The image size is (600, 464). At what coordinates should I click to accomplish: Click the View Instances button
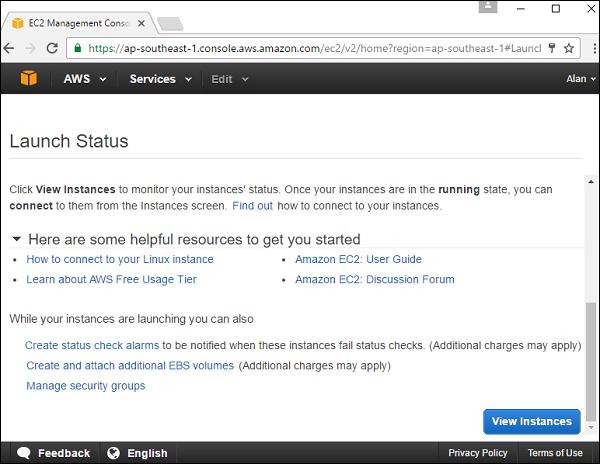[531, 421]
